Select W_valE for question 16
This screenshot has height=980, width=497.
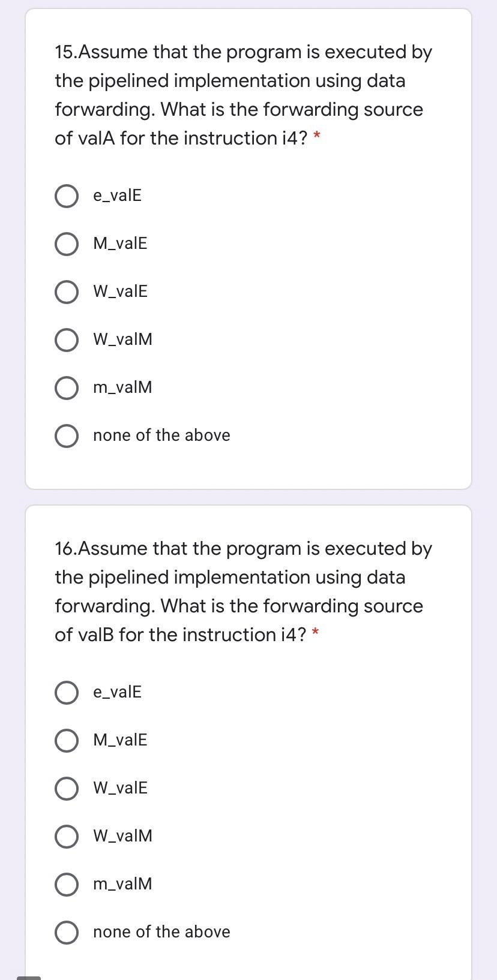coord(66,788)
